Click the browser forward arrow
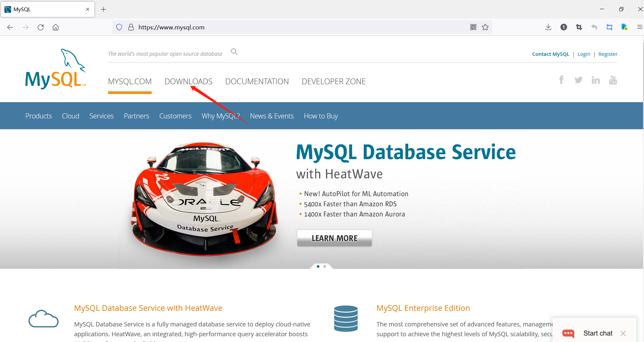Image resolution: width=644 pixels, height=342 pixels. (25, 27)
